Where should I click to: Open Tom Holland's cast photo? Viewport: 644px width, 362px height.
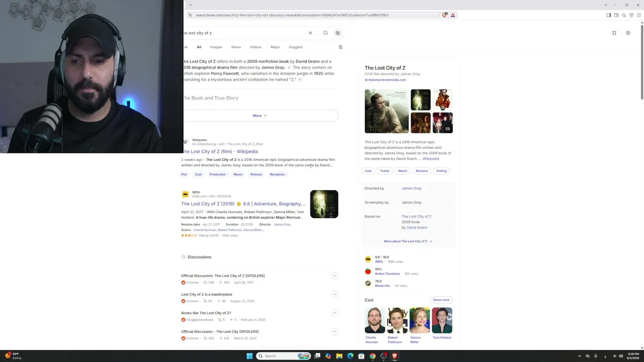point(442,320)
